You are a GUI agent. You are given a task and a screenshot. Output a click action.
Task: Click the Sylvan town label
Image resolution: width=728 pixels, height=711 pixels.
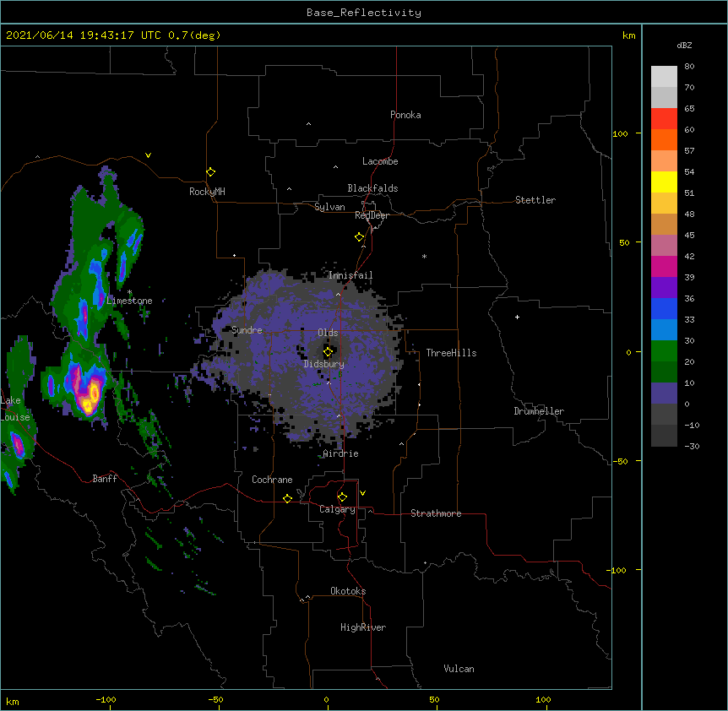pyautogui.click(x=329, y=207)
